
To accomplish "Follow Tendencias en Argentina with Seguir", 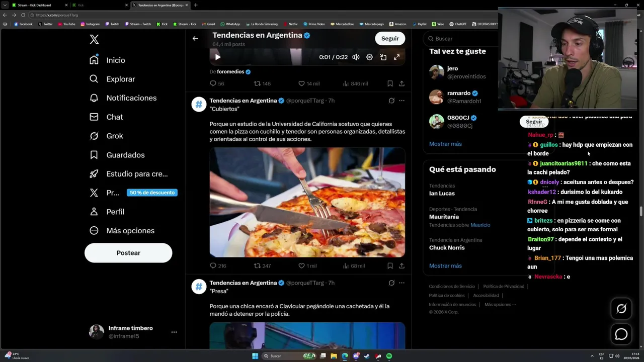I will (390, 38).
